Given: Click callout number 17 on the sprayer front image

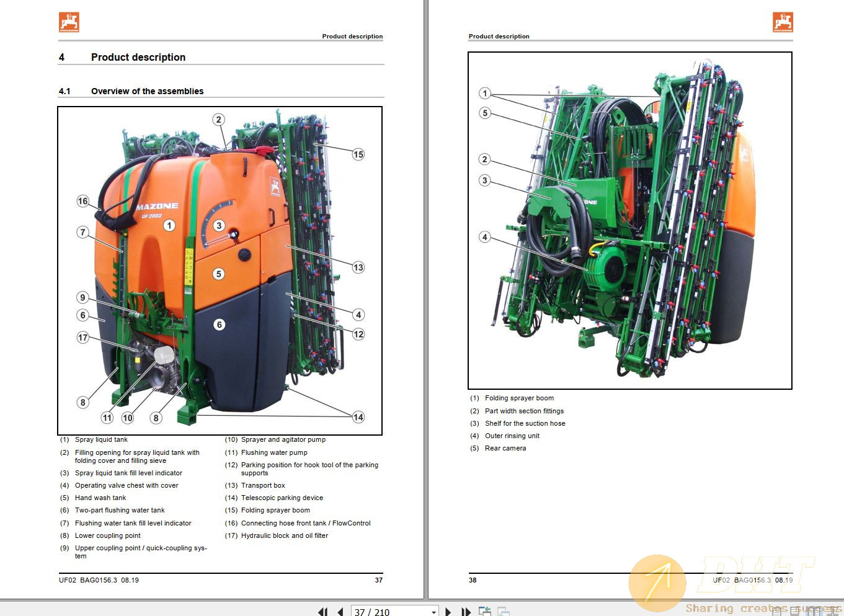Looking at the screenshot, I should click(x=83, y=337).
